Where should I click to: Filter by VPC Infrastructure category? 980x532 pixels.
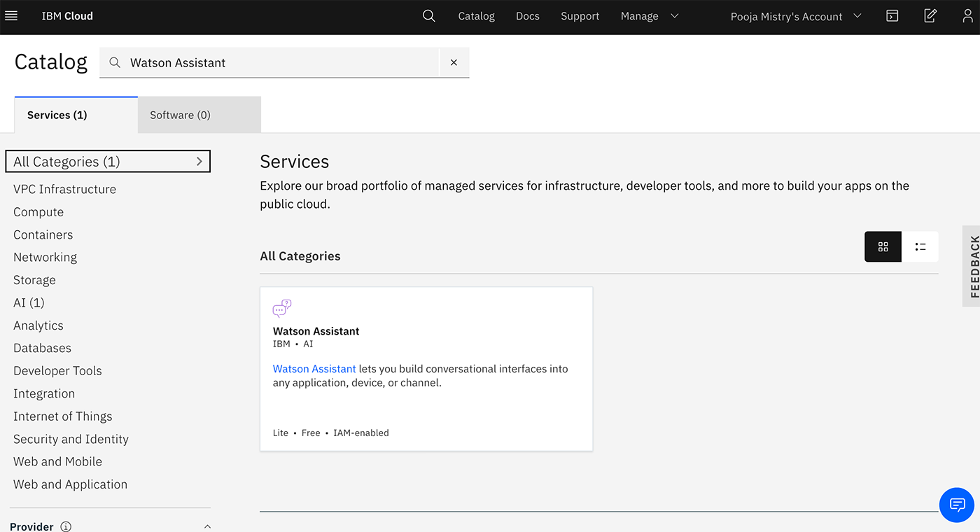64,189
